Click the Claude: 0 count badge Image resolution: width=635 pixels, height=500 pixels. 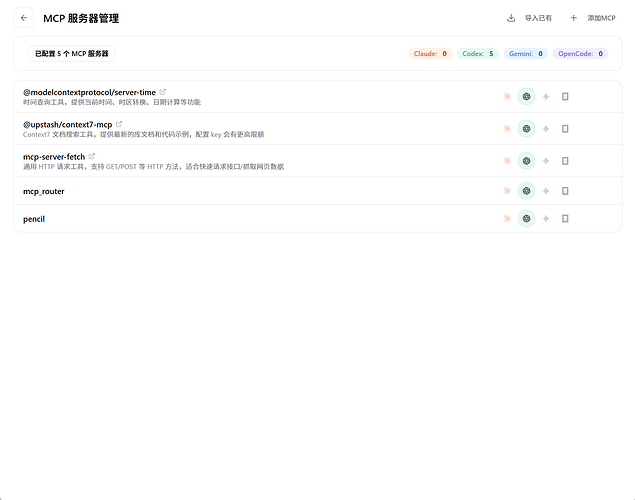point(430,53)
